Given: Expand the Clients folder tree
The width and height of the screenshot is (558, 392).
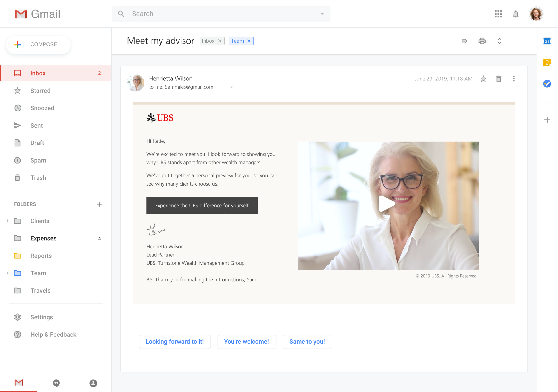Looking at the screenshot, I should pos(8,221).
